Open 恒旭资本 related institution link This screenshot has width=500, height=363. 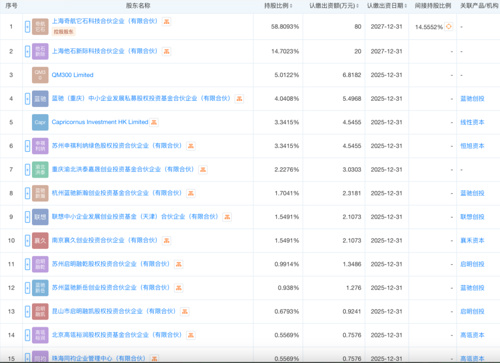472,146
